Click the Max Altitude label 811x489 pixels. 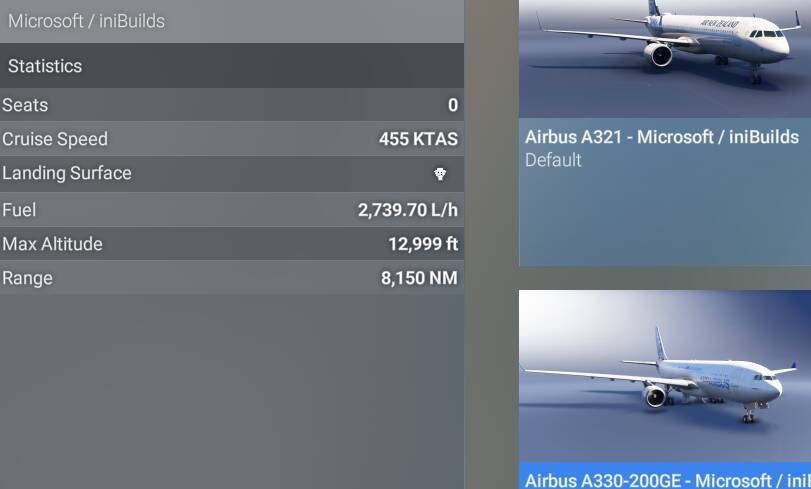pos(52,244)
